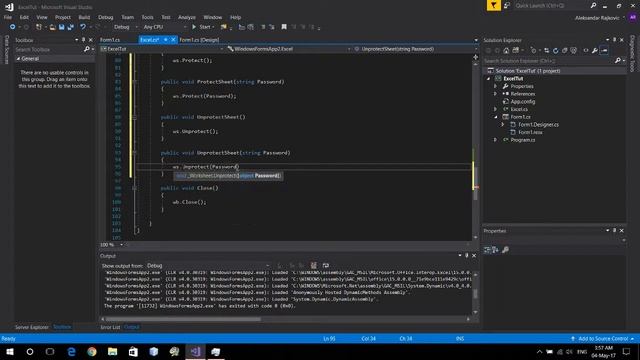This screenshot has height=360, width=640.
Task: Click the Open File folder icon
Action: click(x=52, y=27)
